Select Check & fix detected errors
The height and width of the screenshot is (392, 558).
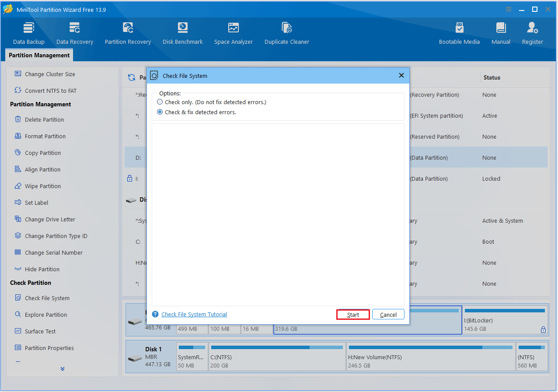point(196,112)
